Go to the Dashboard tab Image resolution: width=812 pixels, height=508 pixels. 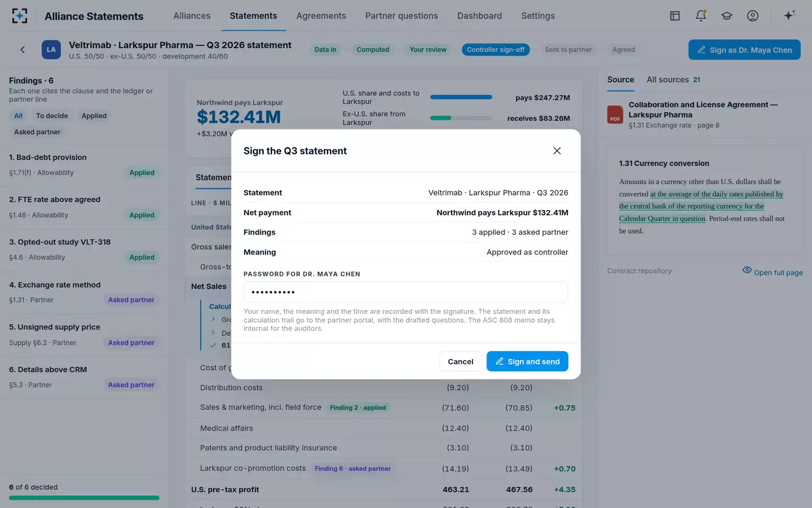pyautogui.click(x=479, y=16)
